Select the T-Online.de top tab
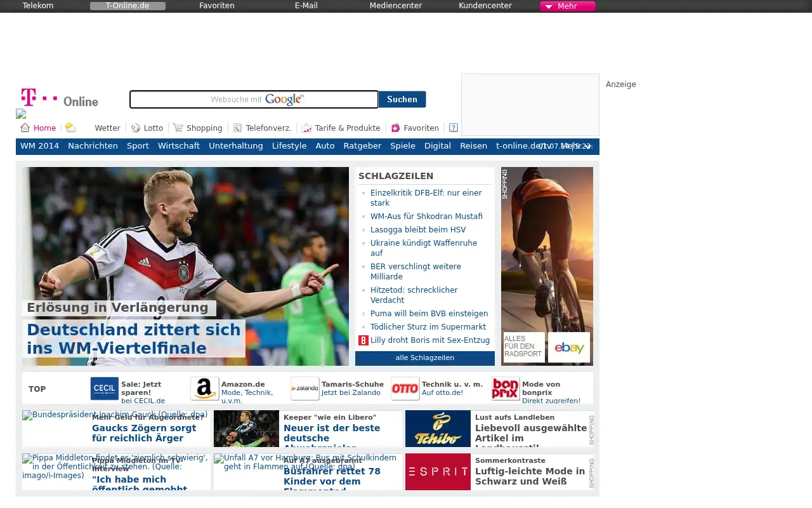This screenshot has width=812, height=508. 128,6
